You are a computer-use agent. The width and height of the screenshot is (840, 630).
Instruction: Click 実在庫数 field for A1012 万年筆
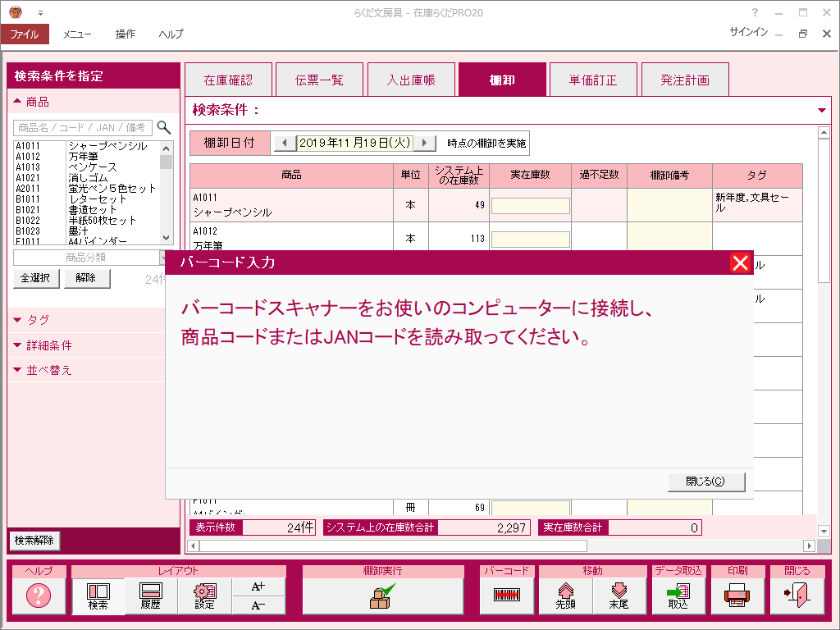click(x=531, y=240)
